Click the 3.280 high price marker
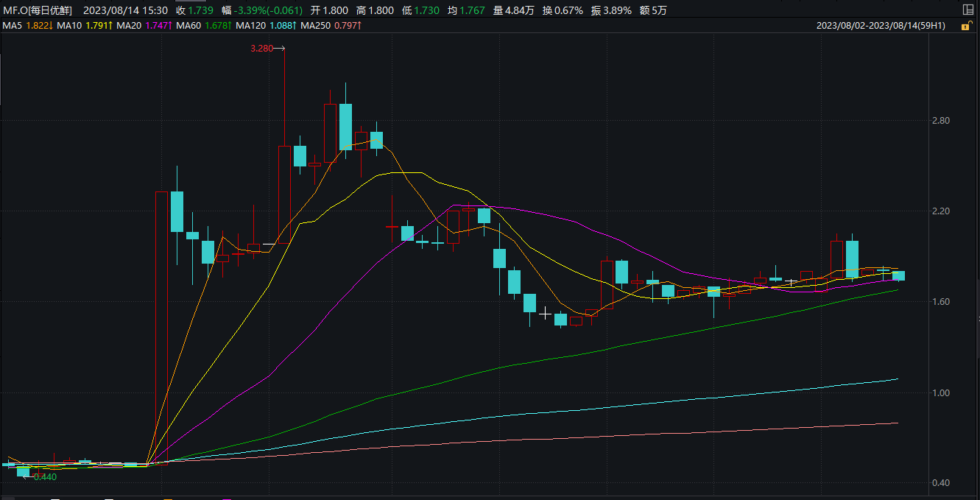 pyautogui.click(x=261, y=49)
